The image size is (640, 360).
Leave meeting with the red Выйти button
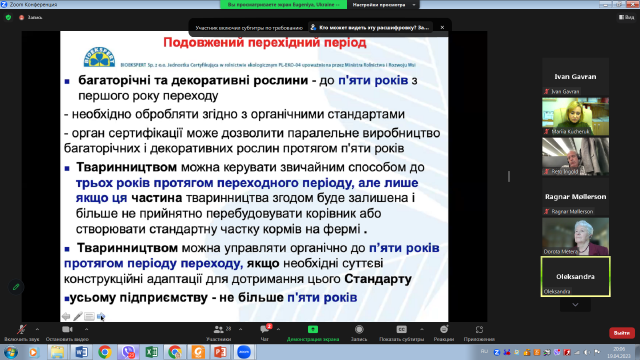(622, 333)
